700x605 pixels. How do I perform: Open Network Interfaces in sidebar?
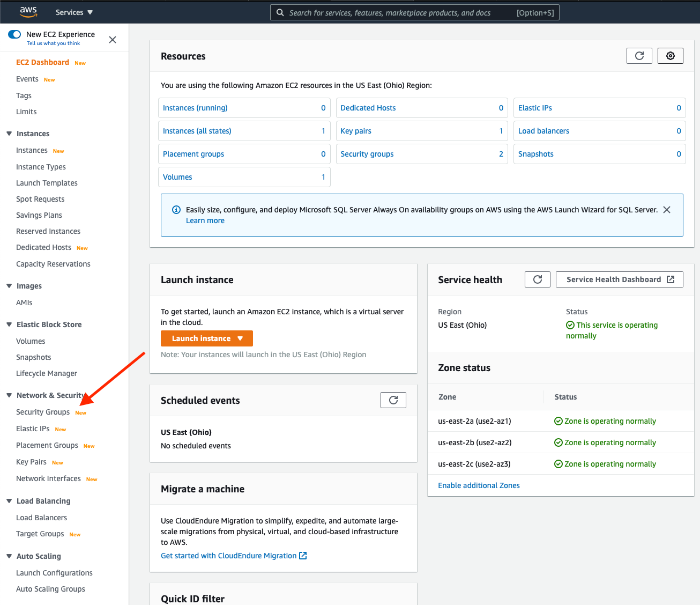point(48,478)
